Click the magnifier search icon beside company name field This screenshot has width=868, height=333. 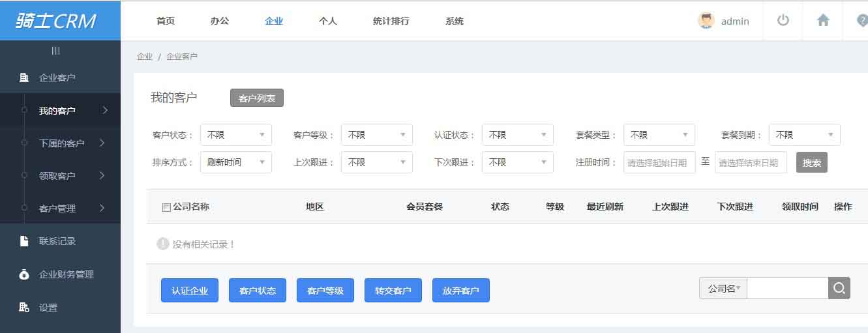tap(839, 288)
